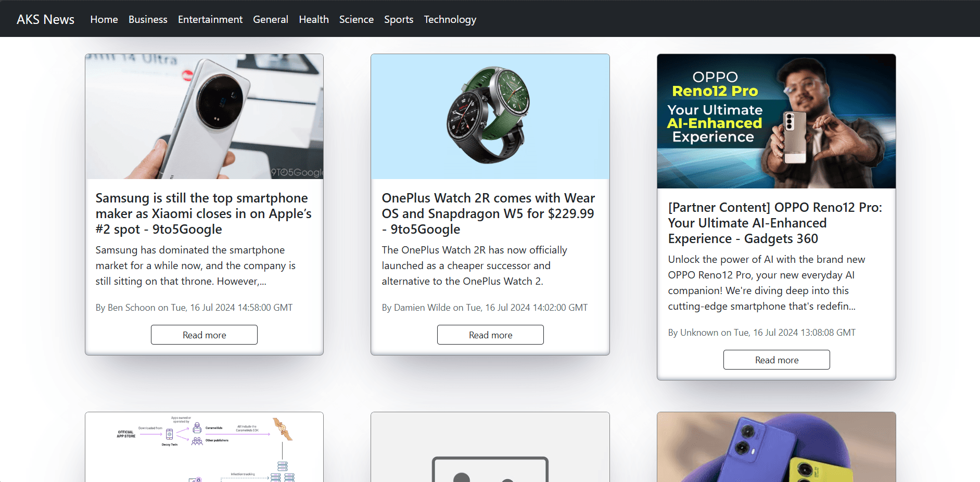This screenshot has height=482, width=980.
Task: Click the OnePlus Watch 2R description text
Action: (x=475, y=265)
